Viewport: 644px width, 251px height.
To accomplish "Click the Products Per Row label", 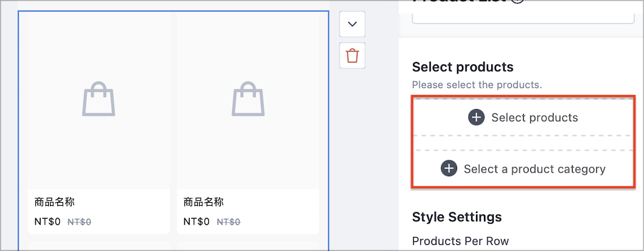I will 461,241.
